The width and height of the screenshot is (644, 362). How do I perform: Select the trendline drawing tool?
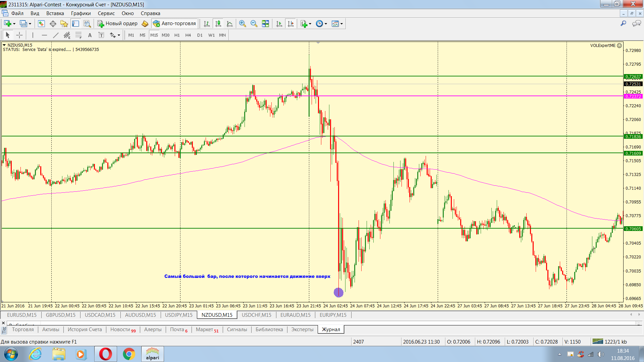coord(56,35)
